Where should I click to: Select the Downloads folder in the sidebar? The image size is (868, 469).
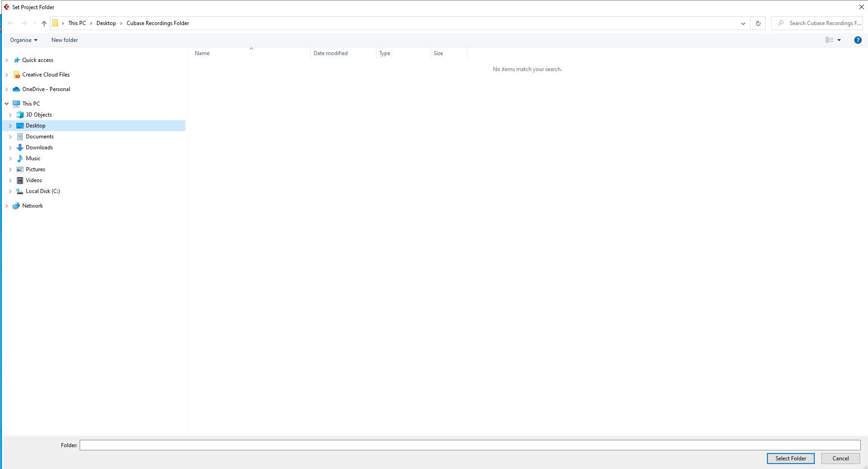pos(41,147)
